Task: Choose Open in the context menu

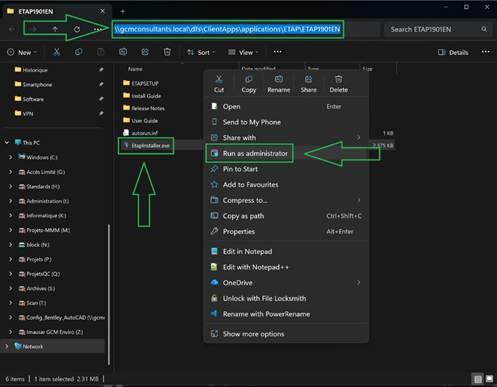Action: pos(286,107)
